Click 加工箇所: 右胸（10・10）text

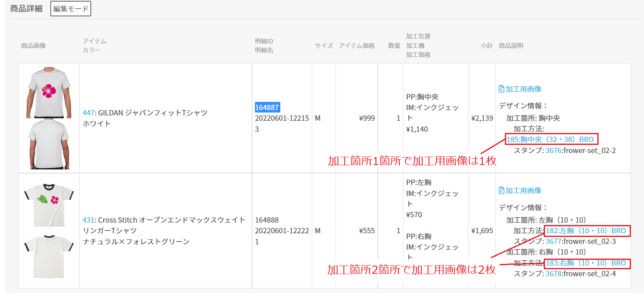(546, 252)
